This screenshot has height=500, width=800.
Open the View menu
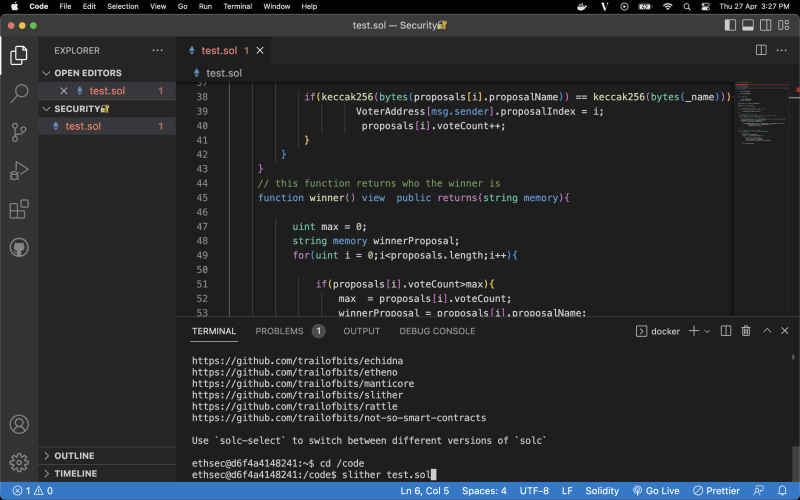coord(158,7)
